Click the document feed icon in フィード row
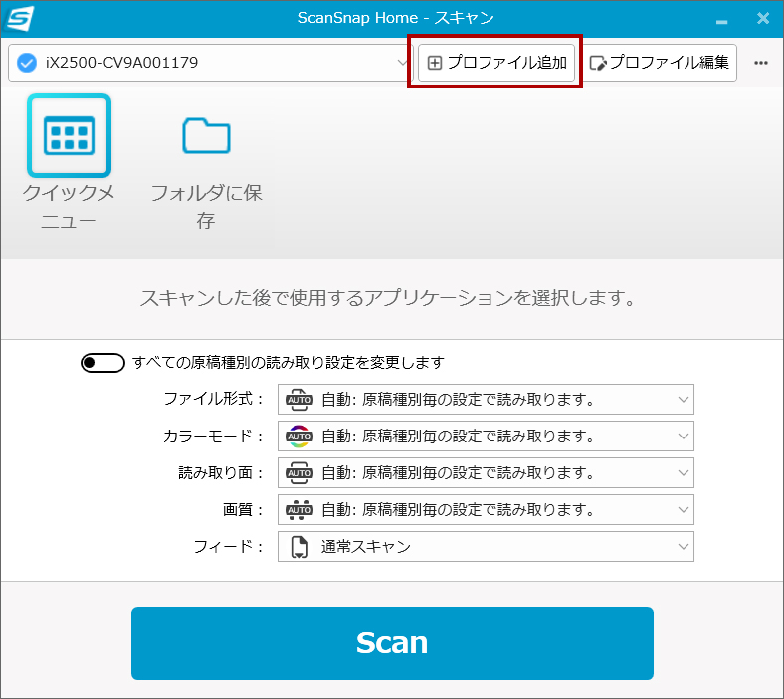The image size is (784, 699). [x=299, y=547]
